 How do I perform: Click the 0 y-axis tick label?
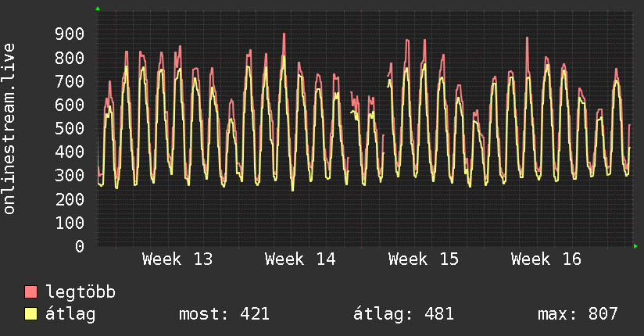[x=80, y=246]
